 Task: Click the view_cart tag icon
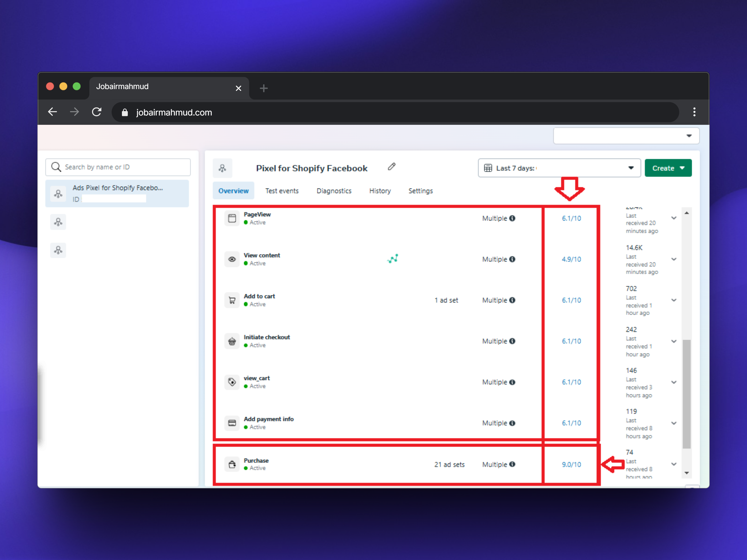(x=232, y=382)
